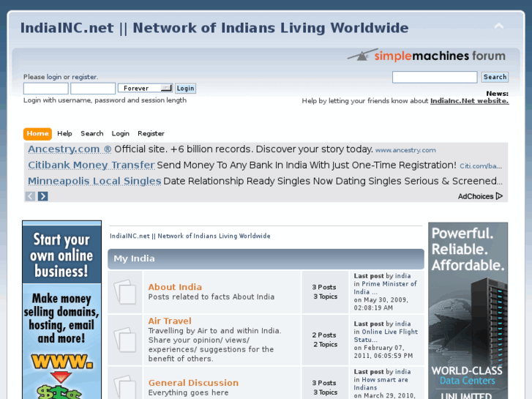Click the Citi.com/ba... URL text
The width and height of the screenshot is (532, 399).
tap(481, 166)
